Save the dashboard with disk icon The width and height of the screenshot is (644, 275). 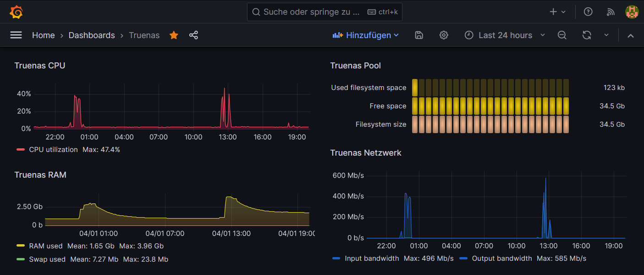coord(418,35)
